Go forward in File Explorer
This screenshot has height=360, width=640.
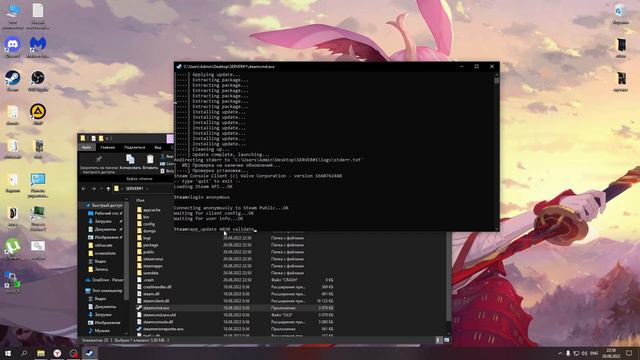(93, 189)
